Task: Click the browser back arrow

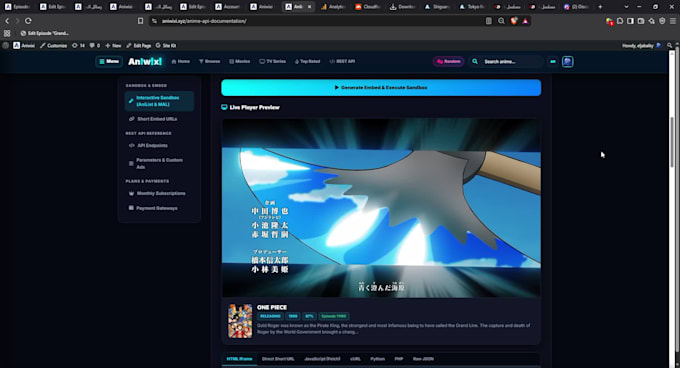Action: 7,21
